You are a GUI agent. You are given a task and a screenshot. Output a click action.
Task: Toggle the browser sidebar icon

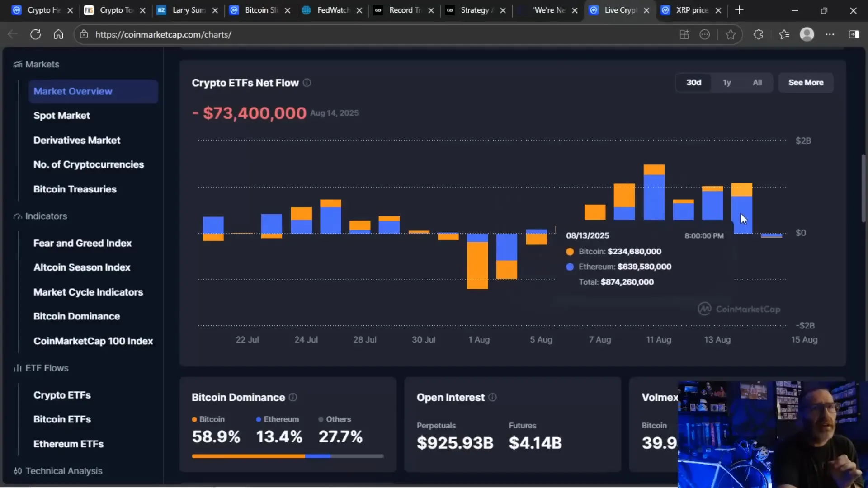854,34
